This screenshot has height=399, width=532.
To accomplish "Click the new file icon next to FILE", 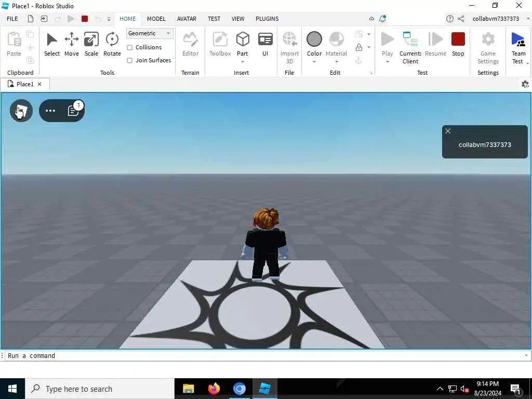I will point(31,19).
